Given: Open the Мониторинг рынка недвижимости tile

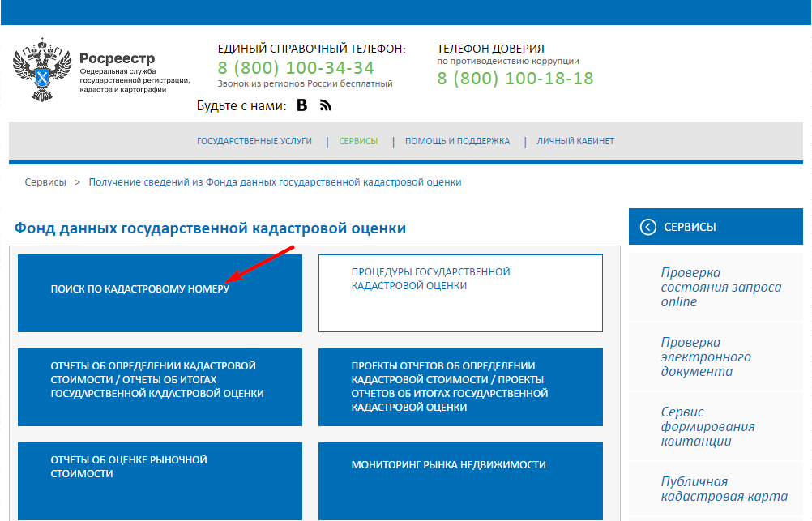Looking at the screenshot, I should [460, 481].
